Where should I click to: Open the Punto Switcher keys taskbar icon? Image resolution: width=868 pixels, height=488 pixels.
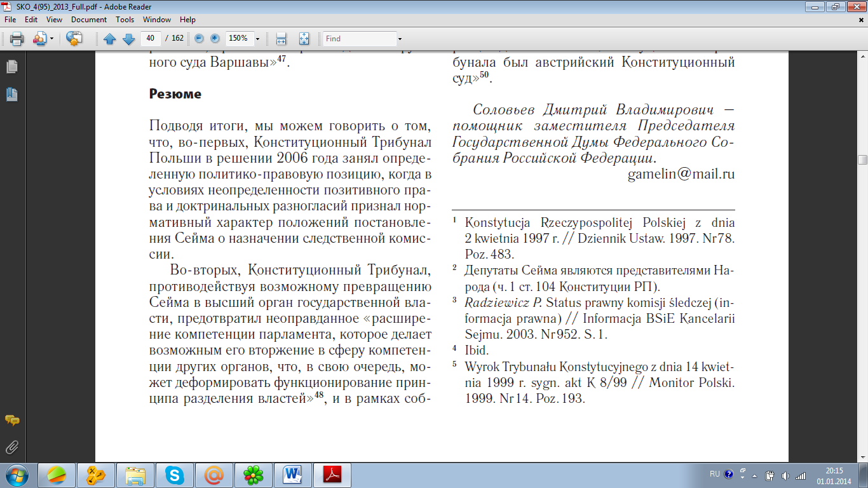tap(96, 475)
